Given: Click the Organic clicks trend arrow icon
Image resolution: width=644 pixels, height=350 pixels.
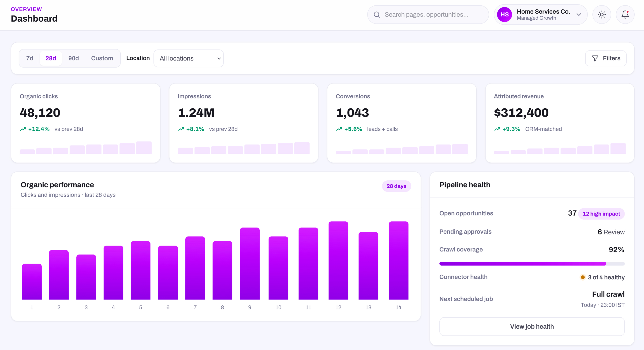Looking at the screenshot, I should tap(23, 129).
